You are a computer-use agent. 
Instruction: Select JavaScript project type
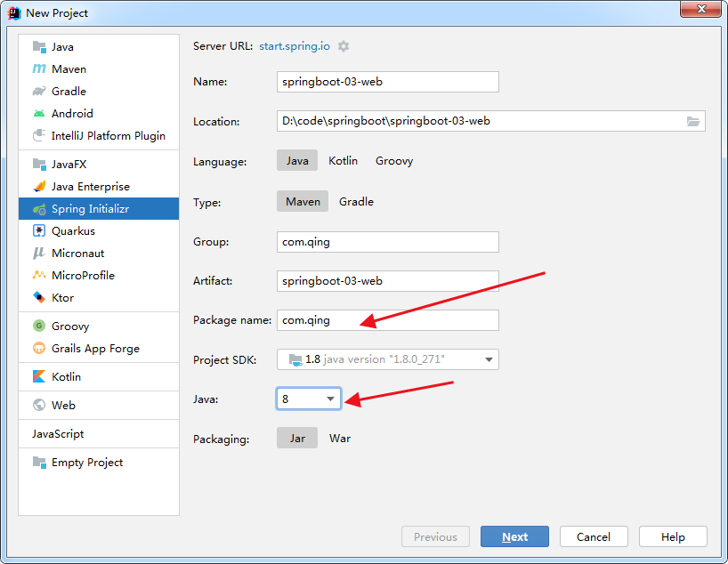tap(58, 434)
